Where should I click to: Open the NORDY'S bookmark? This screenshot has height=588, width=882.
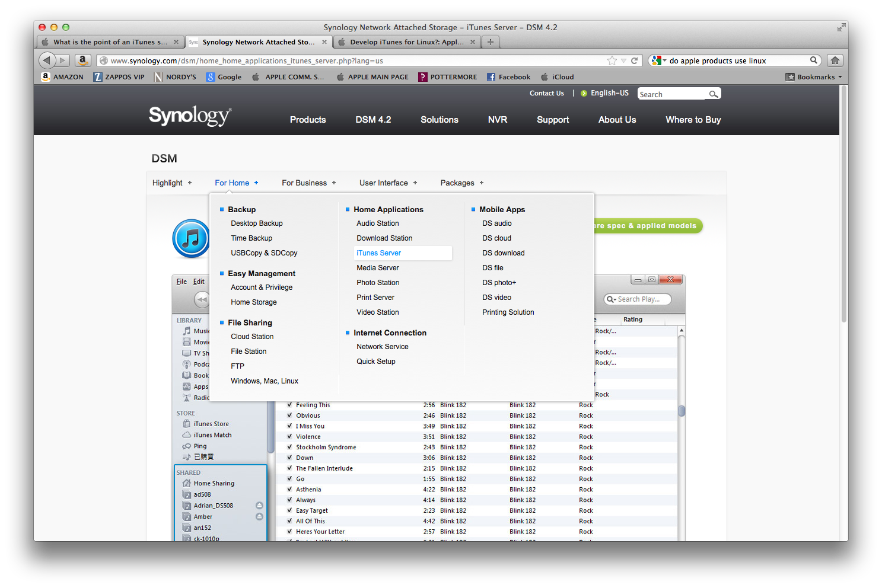[175, 77]
